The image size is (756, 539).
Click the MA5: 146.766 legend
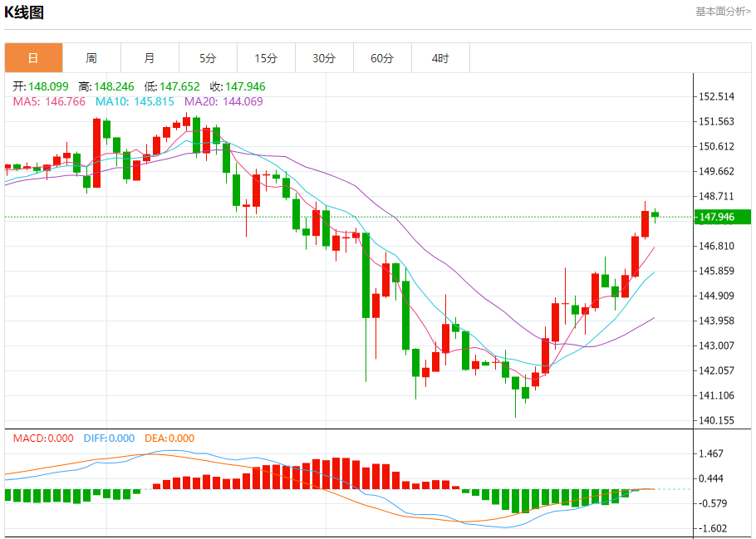click(x=49, y=101)
